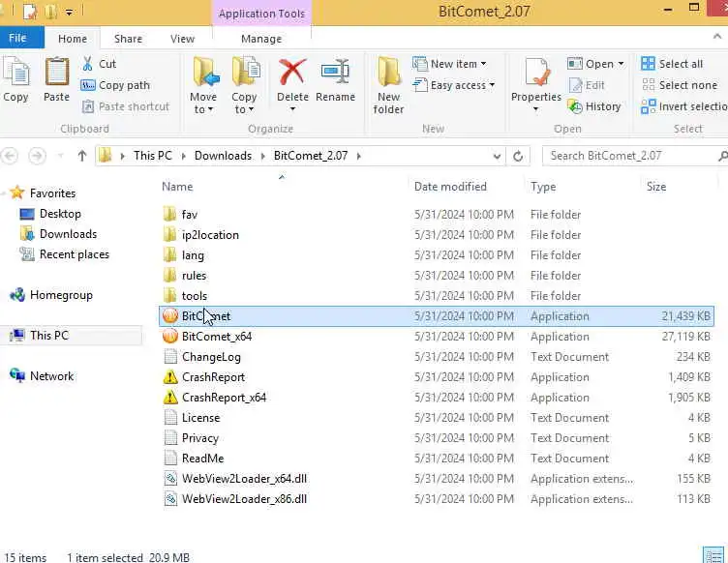This screenshot has width=728, height=563.
Task: Select the rules folder
Action: pos(194,276)
